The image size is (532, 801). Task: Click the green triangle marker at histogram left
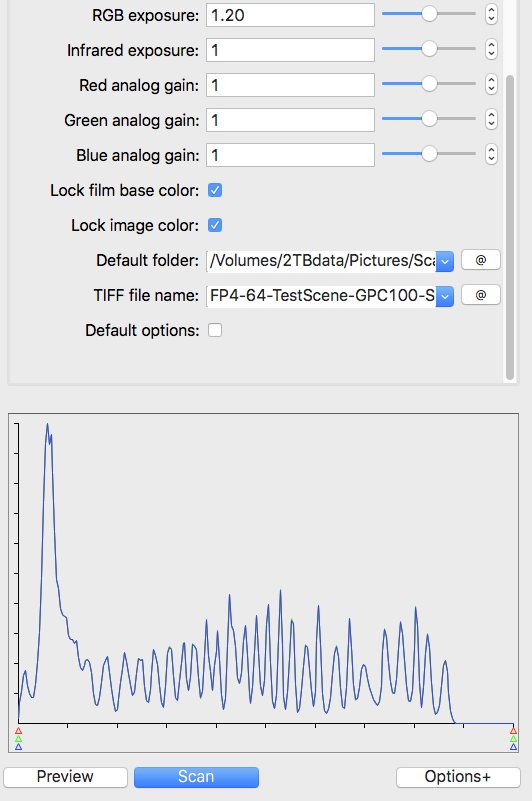coord(18,739)
